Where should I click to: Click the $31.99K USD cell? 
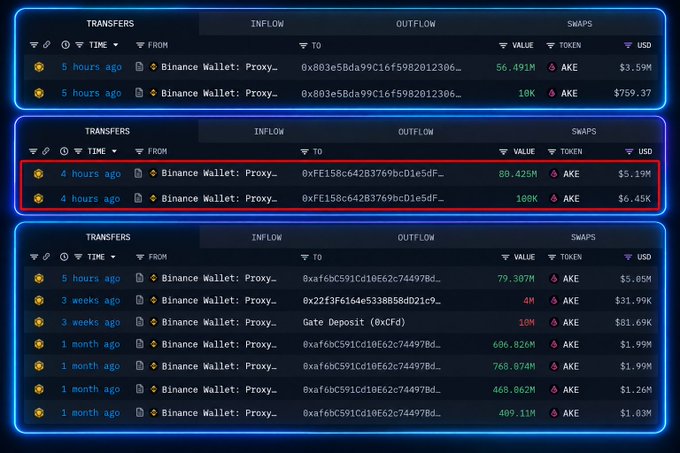633,300
